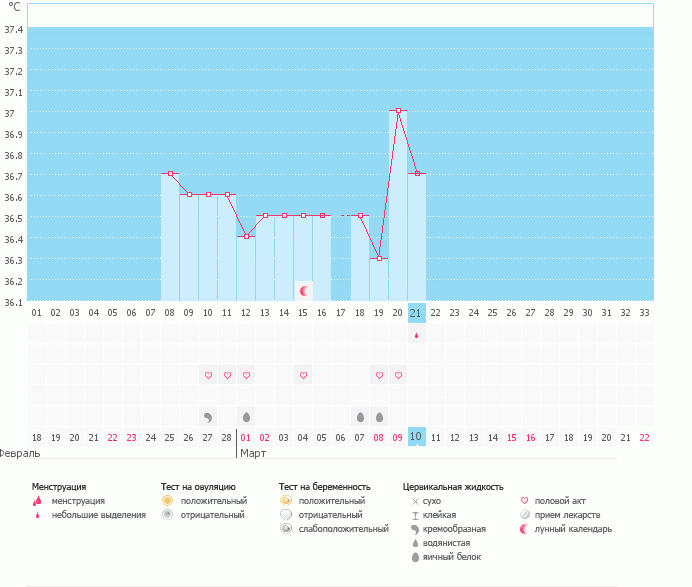Click the heart icon on cycle day 20

click(398, 375)
